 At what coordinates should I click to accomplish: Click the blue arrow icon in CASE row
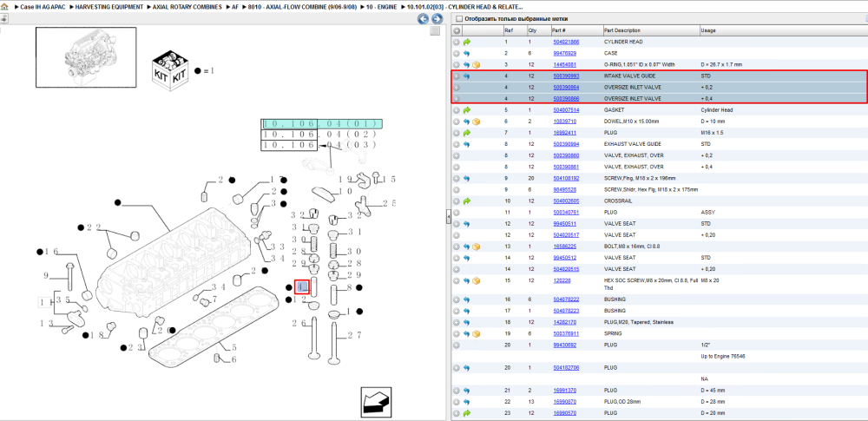(x=467, y=54)
